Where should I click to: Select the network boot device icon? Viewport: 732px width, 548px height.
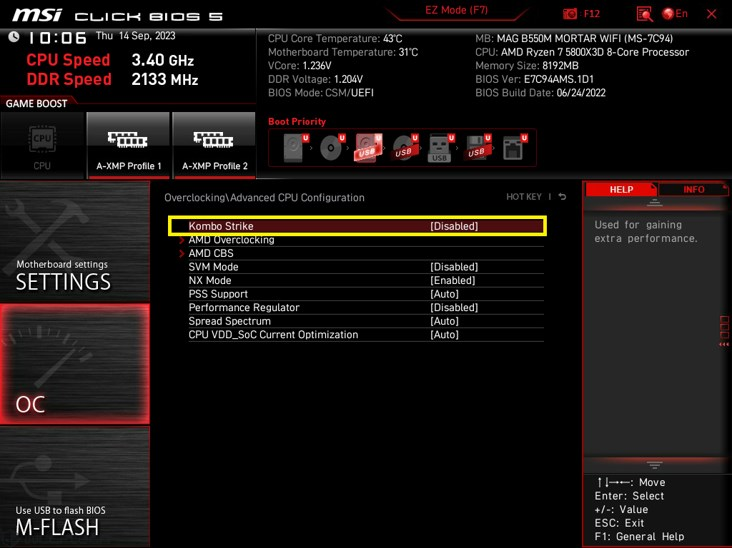[514, 148]
